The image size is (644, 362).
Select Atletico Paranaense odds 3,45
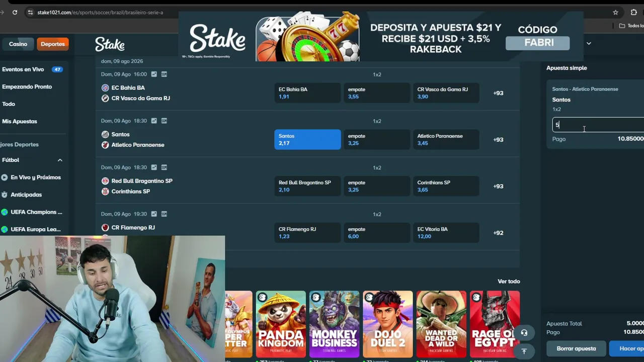(x=446, y=139)
